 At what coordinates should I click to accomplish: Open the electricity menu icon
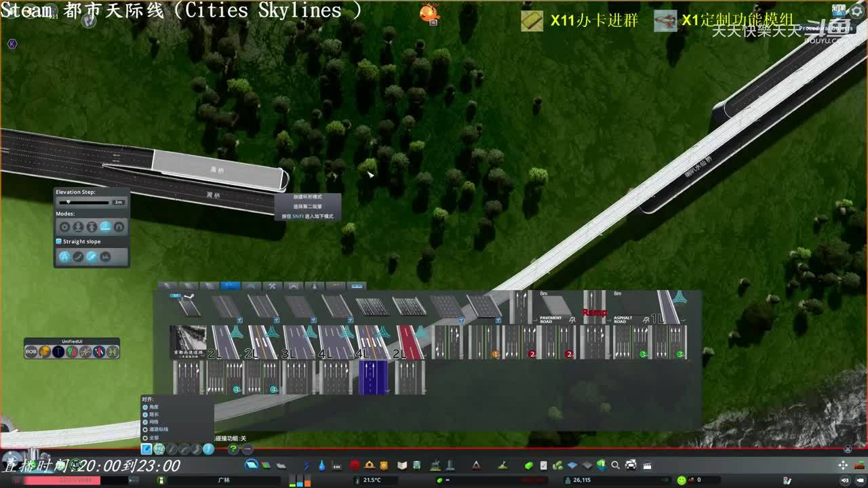coord(307,465)
